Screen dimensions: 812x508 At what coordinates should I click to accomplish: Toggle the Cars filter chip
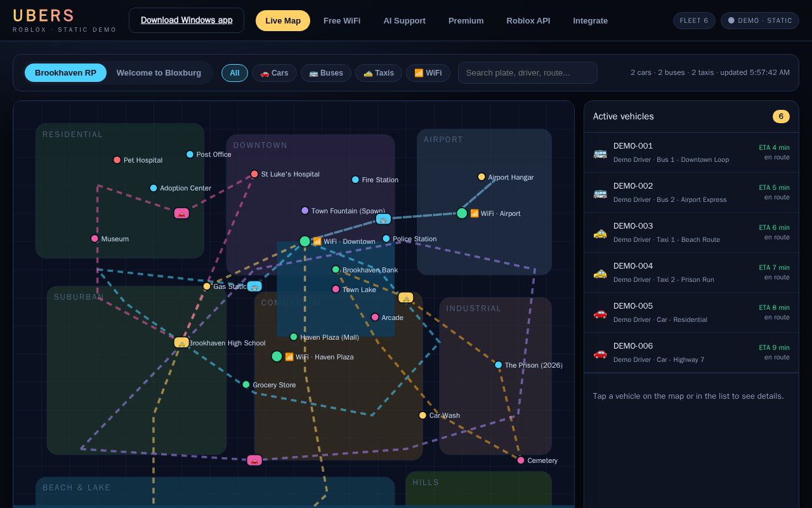pos(274,73)
